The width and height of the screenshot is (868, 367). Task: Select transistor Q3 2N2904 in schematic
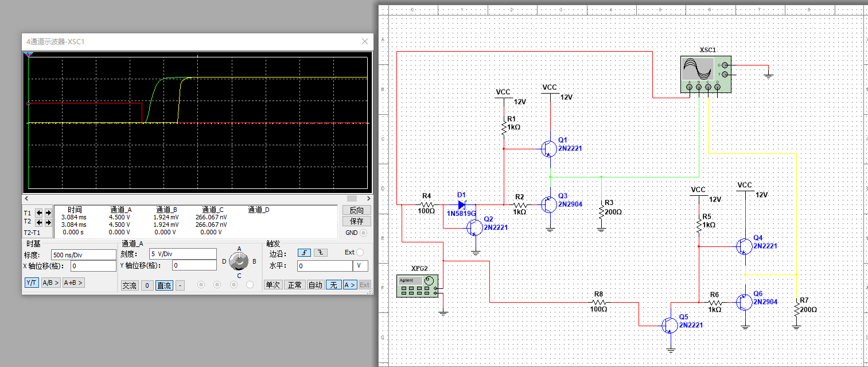pos(548,204)
